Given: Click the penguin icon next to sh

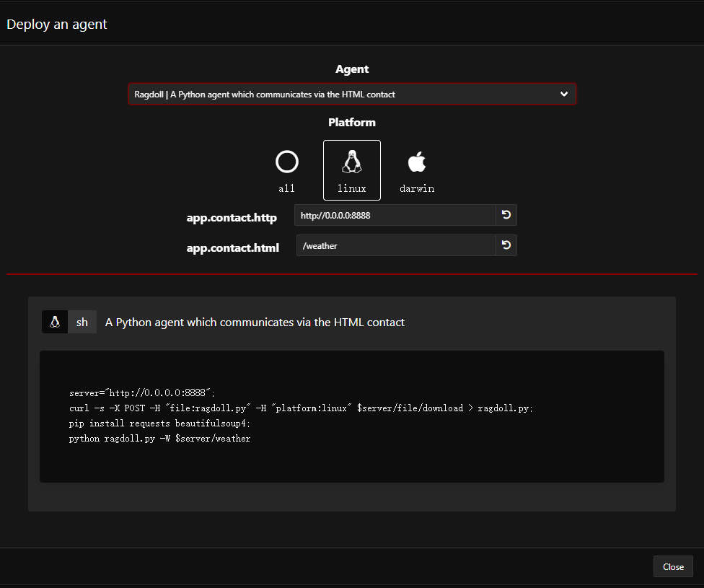Looking at the screenshot, I should [x=55, y=322].
